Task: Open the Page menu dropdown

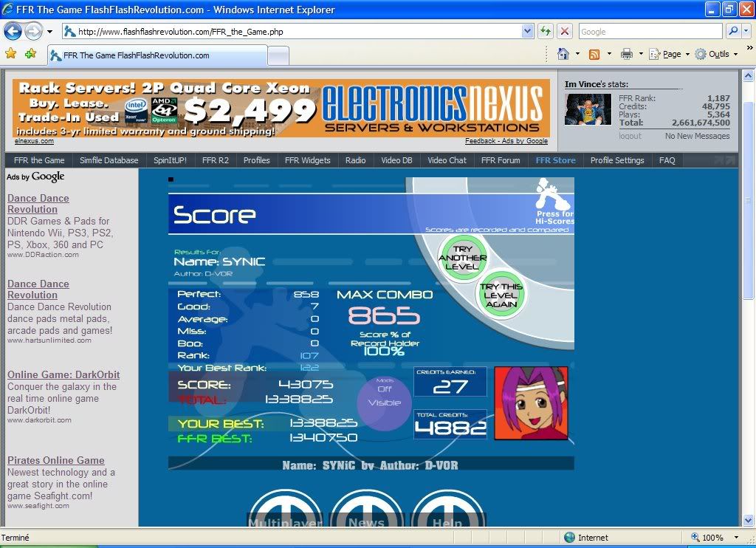Action: pyautogui.click(x=672, y=54)
